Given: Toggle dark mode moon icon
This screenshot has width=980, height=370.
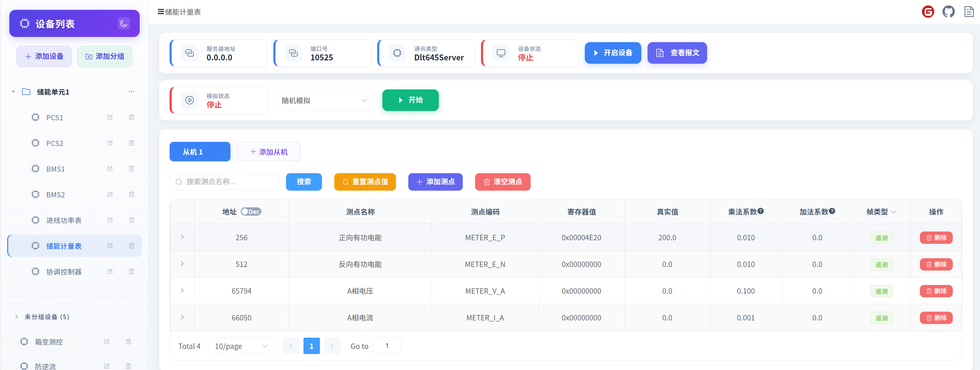Looking at the screenshot, I should 124,24.
